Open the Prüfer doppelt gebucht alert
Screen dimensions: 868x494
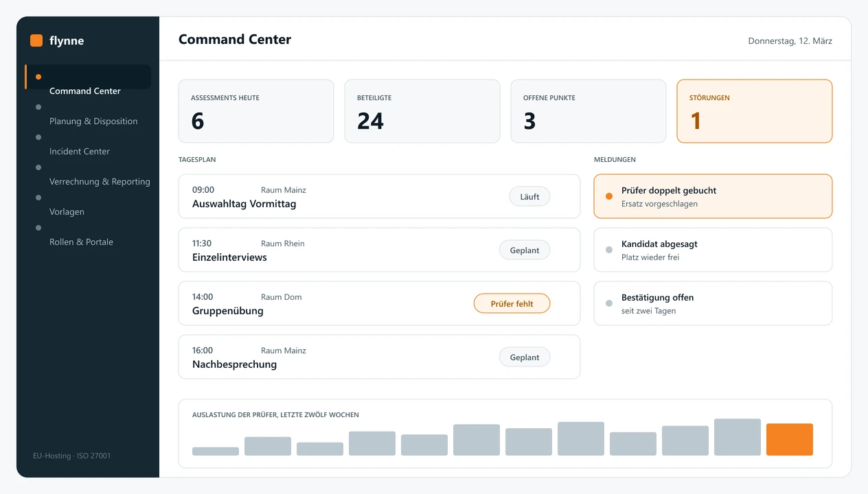tap(713, 196)
